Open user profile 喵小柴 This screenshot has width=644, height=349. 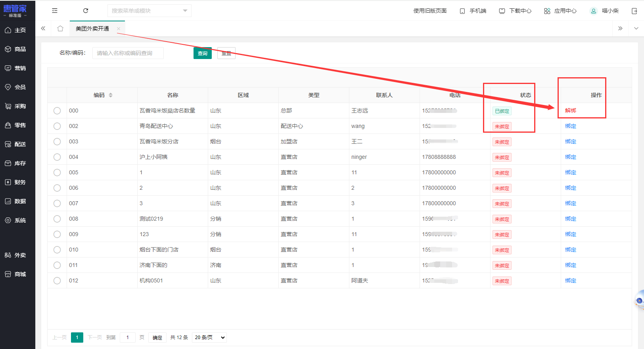click(605, 11)
